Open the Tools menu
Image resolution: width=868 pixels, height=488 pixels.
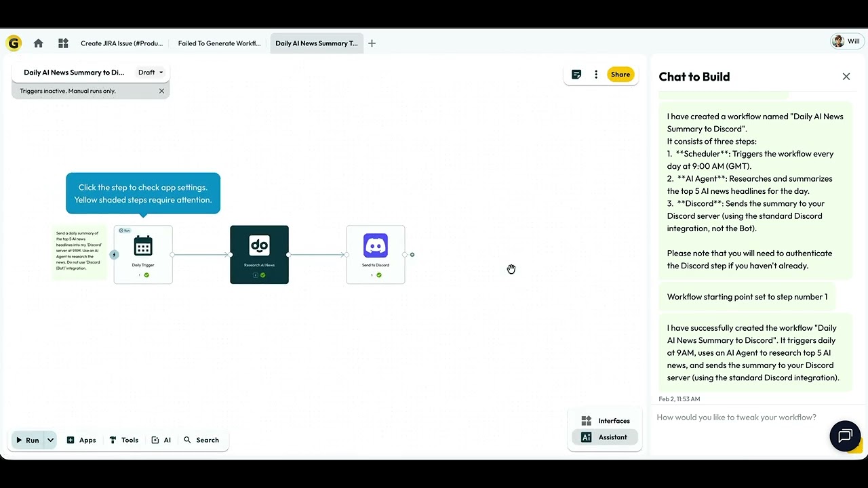point(124,440)
